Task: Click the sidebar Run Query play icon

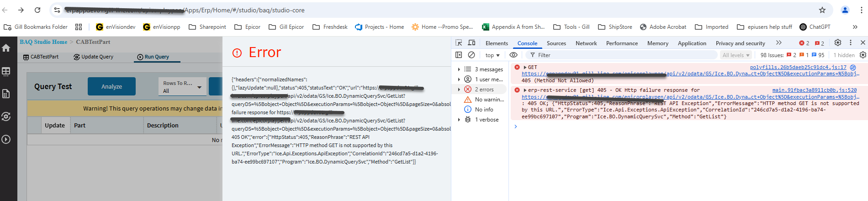Action: (x=6, y=139)
